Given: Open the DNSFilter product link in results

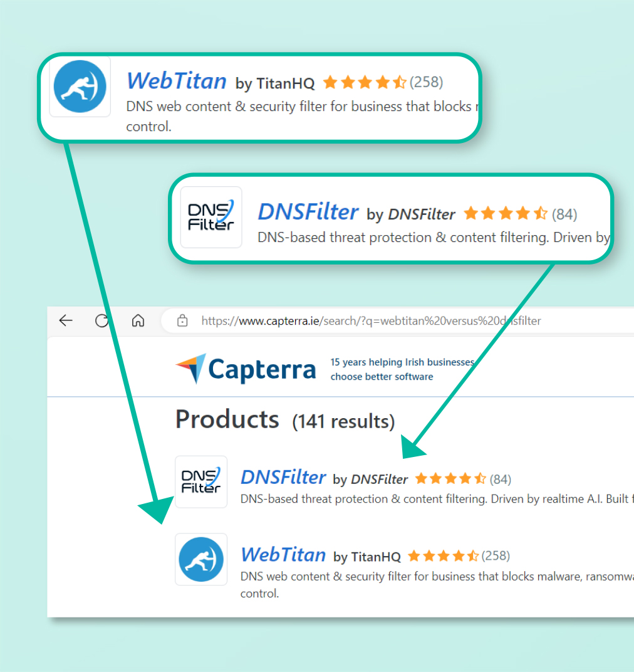Looking at the screenshot, I should 283,478.
